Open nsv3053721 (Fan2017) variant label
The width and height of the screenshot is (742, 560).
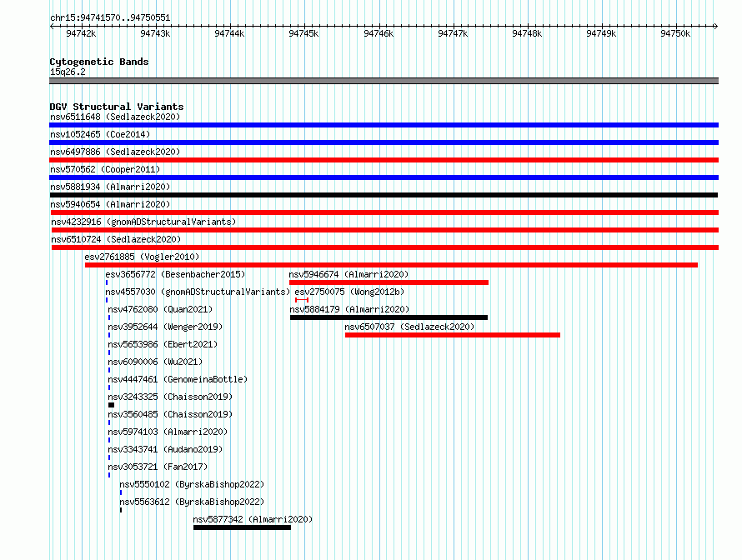point(158,467)
